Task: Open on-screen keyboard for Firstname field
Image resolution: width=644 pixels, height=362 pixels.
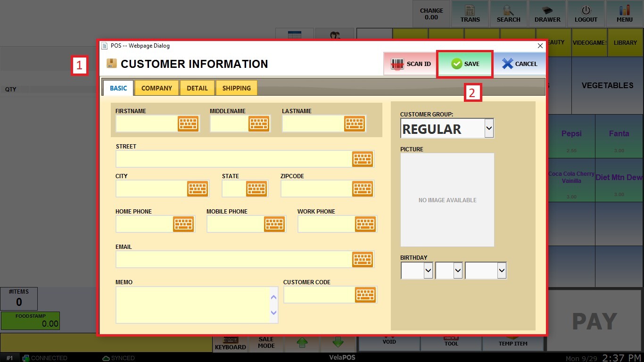Action: click(x=188, y=124)
